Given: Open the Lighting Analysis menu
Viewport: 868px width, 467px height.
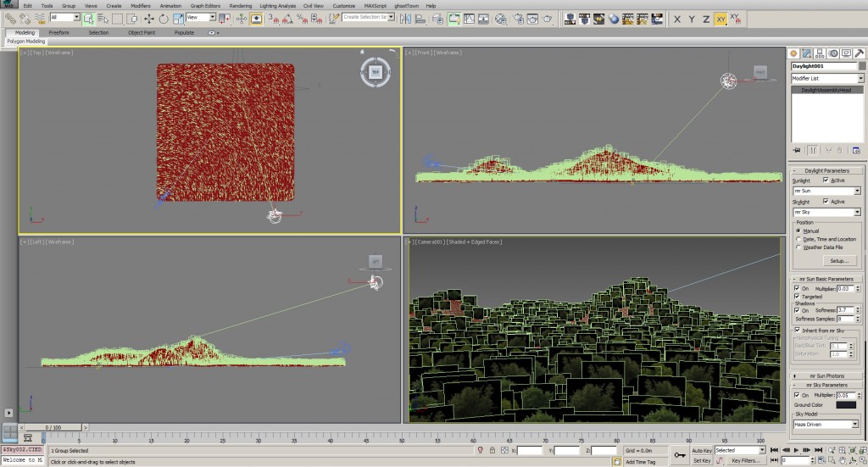Looking at the screenshot, I should tap(277, 6).
